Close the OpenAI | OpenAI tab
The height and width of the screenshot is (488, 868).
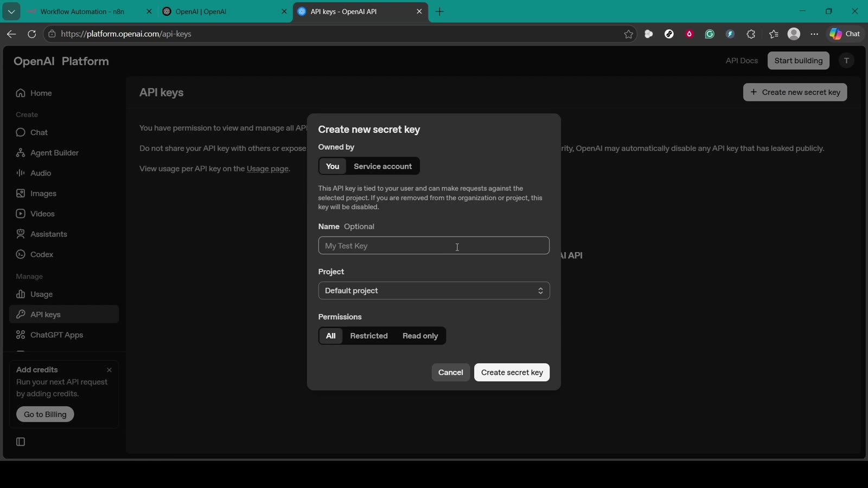click(284, 11)
